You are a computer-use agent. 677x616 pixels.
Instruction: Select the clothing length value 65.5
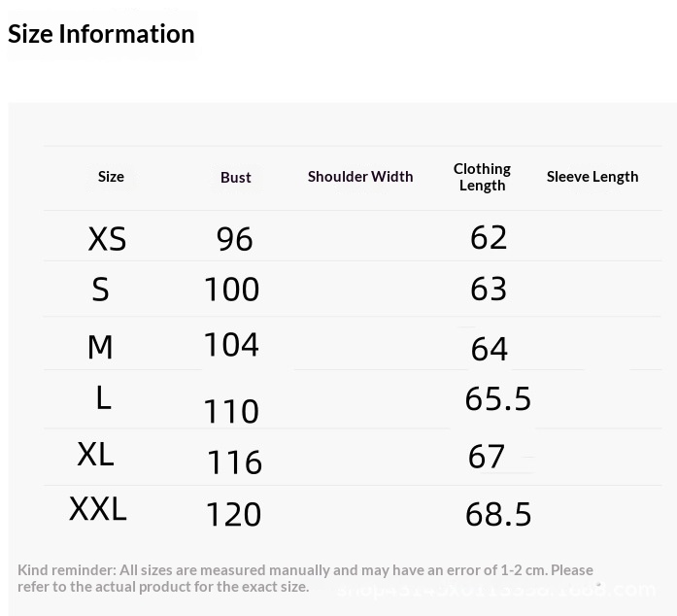click(498, 398)
